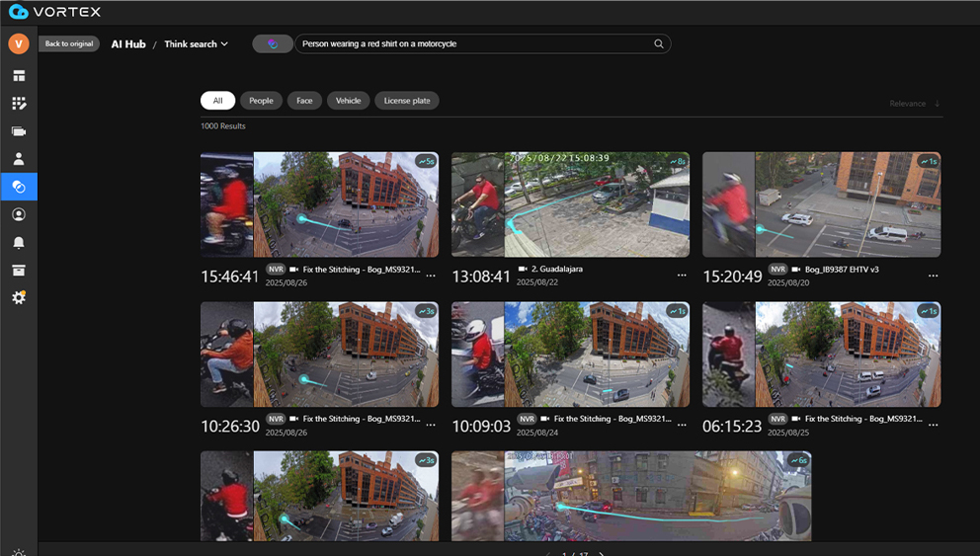Open the settings gear sidebar icon
The height and width of the screenshot is (556, 980).
pyautogui.click(x=19, y=297)
